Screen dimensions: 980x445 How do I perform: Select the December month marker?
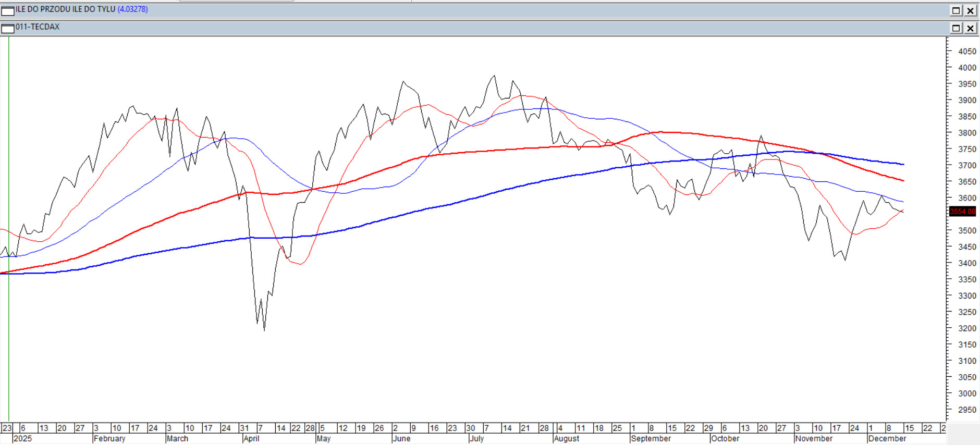(x=887, y=439)
